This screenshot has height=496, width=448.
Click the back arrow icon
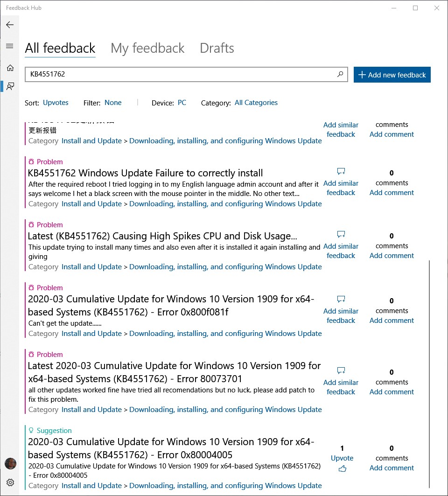click(10, 25)
